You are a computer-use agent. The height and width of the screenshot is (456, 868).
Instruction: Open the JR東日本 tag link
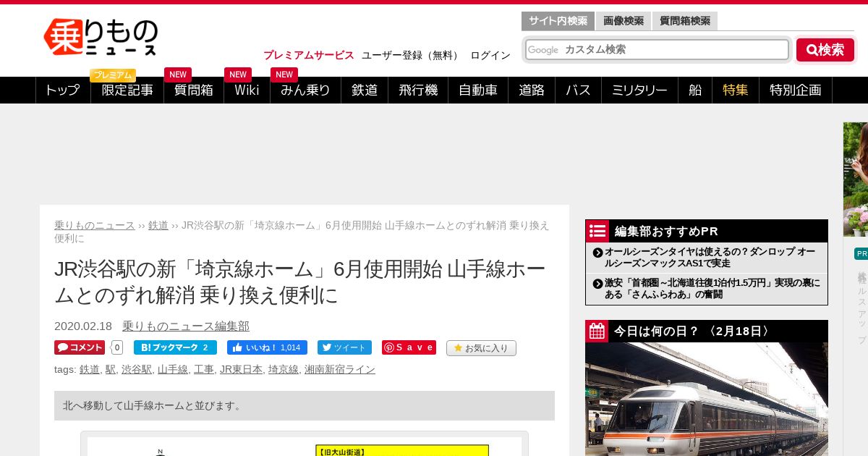pos(241,369)
